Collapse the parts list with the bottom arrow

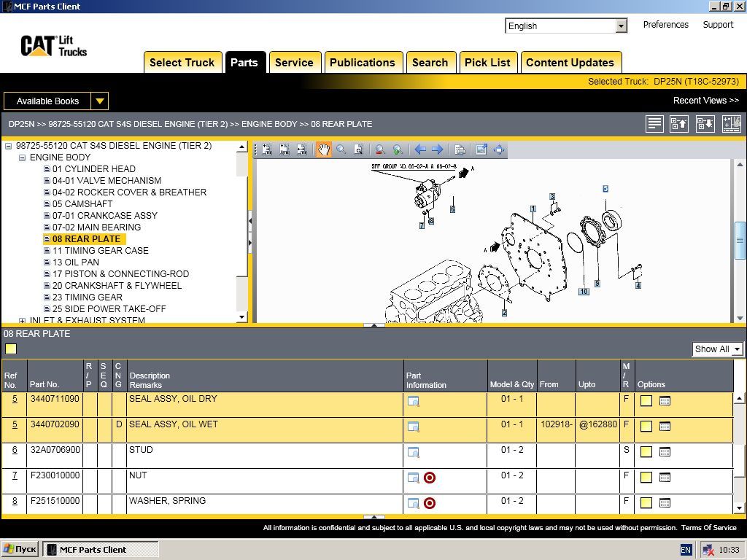(374, 517)
